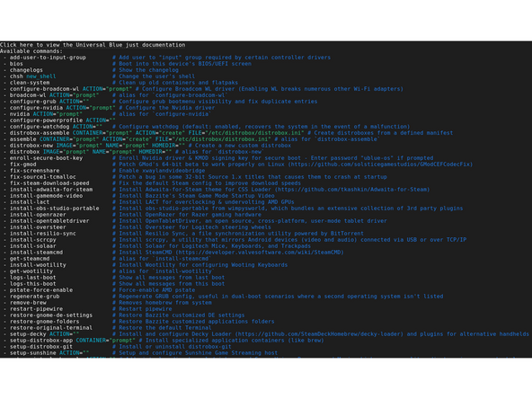Click the setup-distrobox-git command
Viewport: 532px width, 399px height.
tap(41, 346)
